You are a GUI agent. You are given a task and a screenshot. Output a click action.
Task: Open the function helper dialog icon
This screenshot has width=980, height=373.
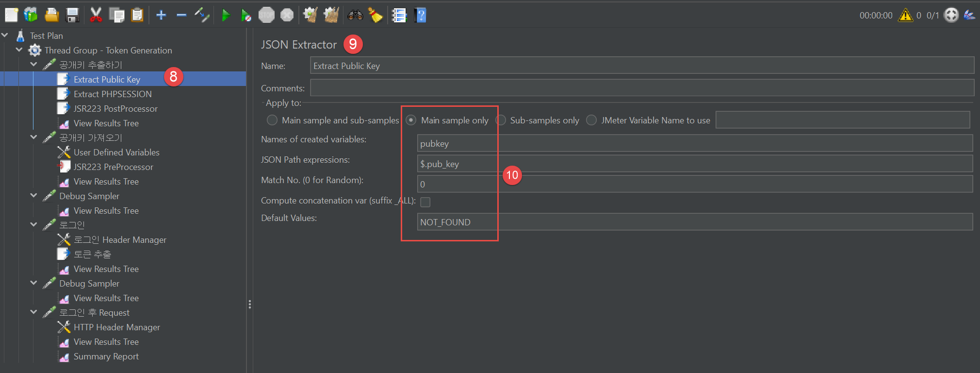point(399,15)
